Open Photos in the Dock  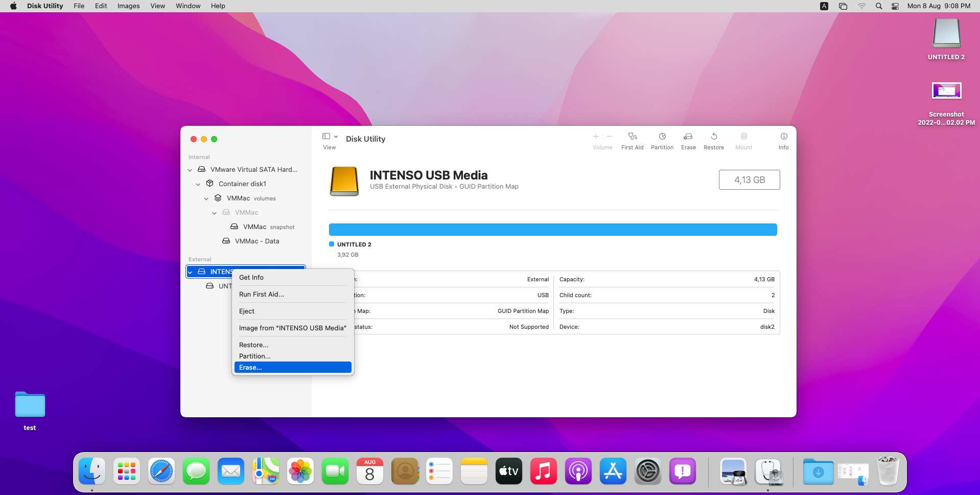[300, 471]
